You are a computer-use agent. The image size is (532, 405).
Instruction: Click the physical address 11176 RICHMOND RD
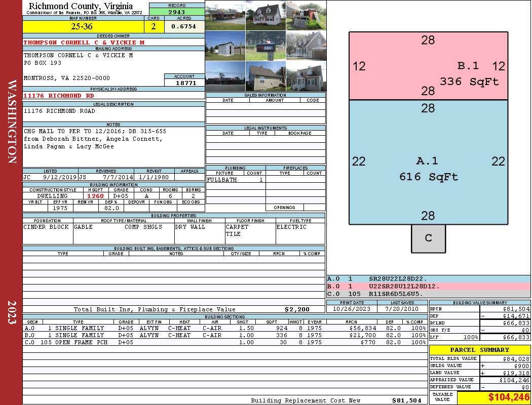point(59,95)
